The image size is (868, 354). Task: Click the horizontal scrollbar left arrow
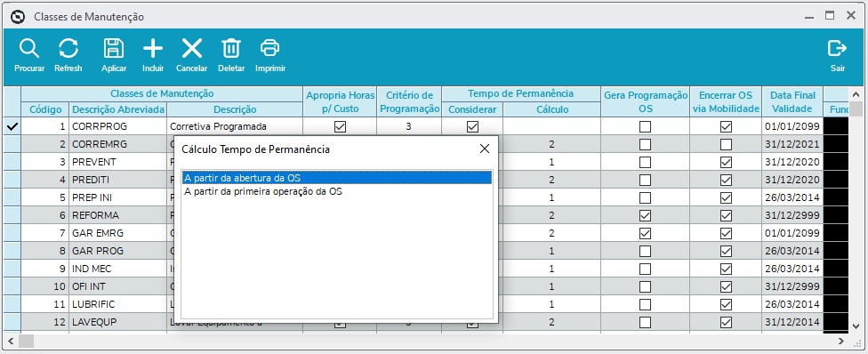tap(12, 341)
